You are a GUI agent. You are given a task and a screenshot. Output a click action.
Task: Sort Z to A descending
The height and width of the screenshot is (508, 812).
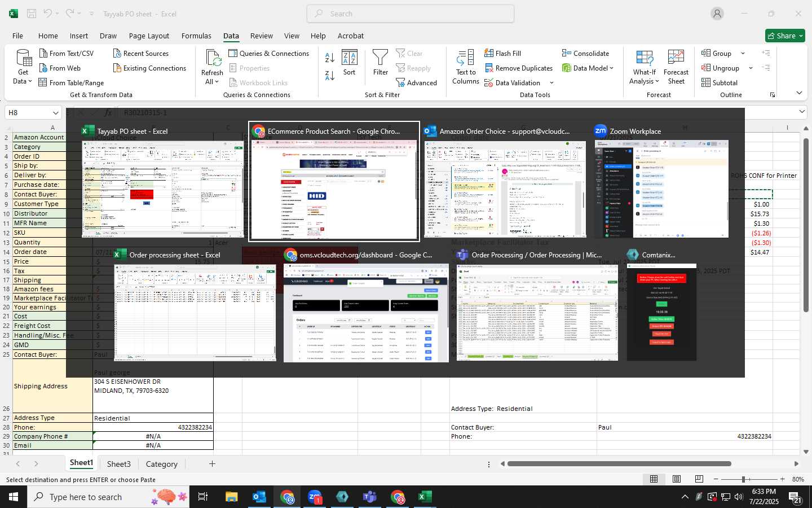tap(330, 75)
